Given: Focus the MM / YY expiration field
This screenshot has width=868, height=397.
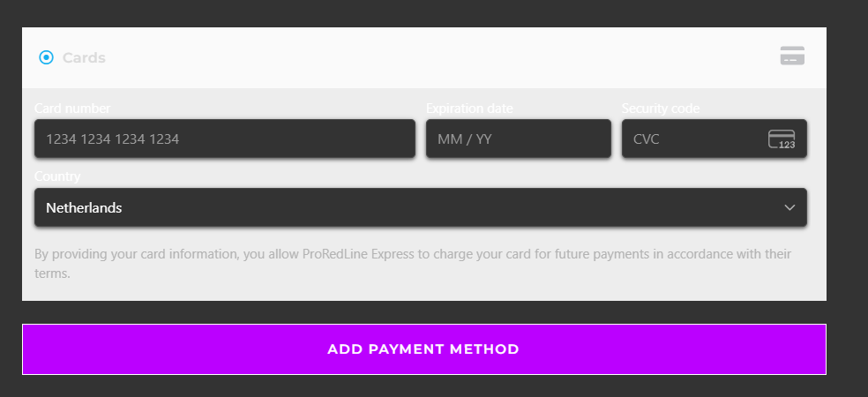Looking at the screenshot, I should coord(518,139).
